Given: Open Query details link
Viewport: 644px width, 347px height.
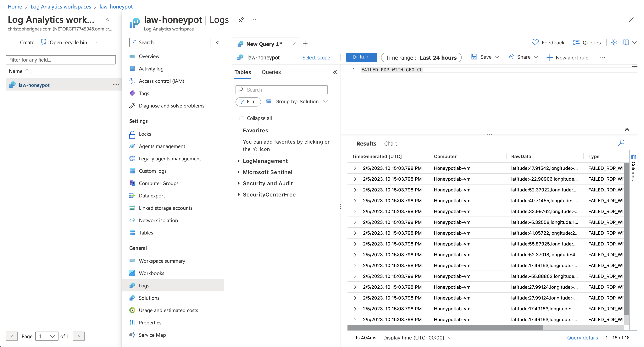Looking at the screenshot, I should [582, 338].
